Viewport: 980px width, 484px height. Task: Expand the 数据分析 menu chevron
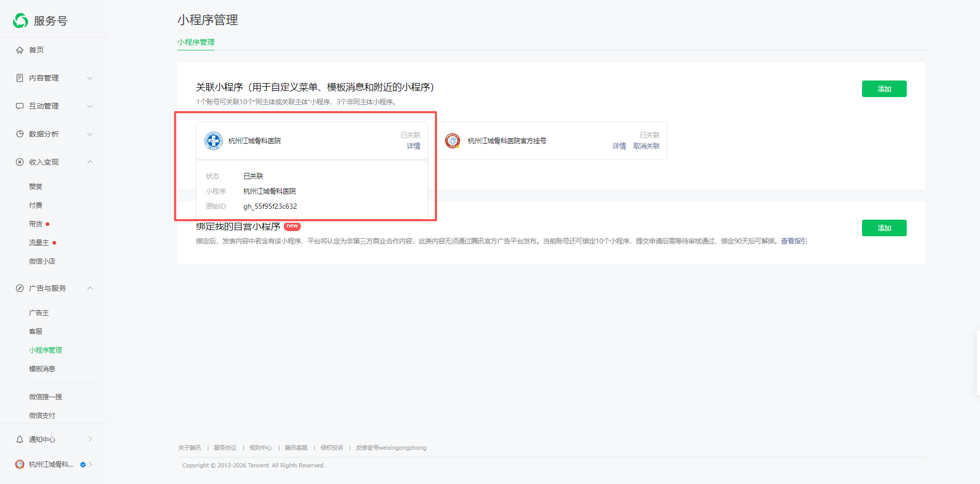(90, 134)
